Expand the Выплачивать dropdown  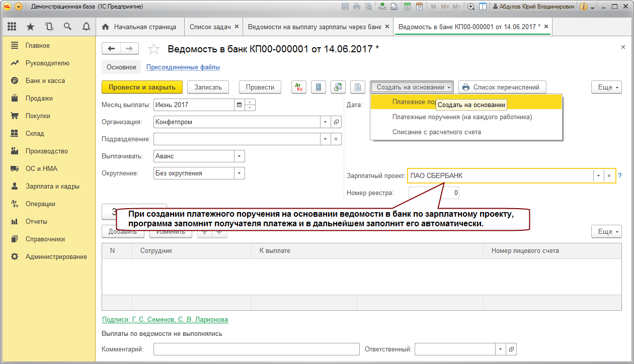point(240,156)
